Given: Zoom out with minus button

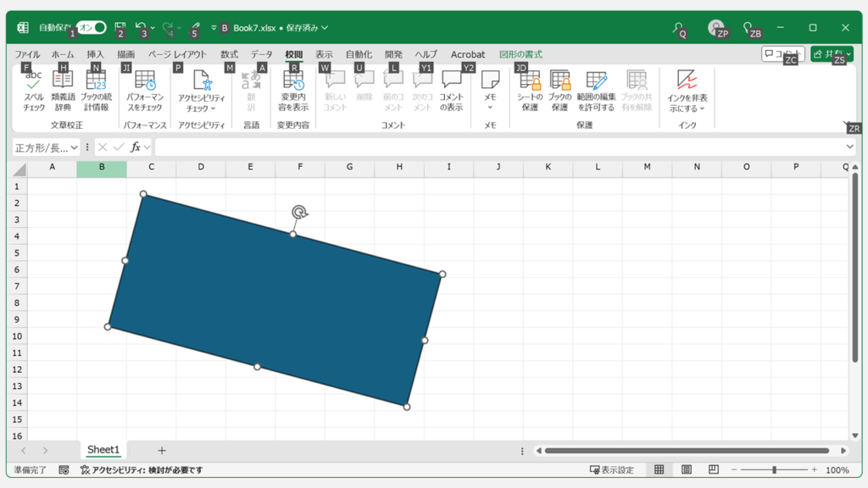Looking at the screenshot, I should (x=734, y=469).
